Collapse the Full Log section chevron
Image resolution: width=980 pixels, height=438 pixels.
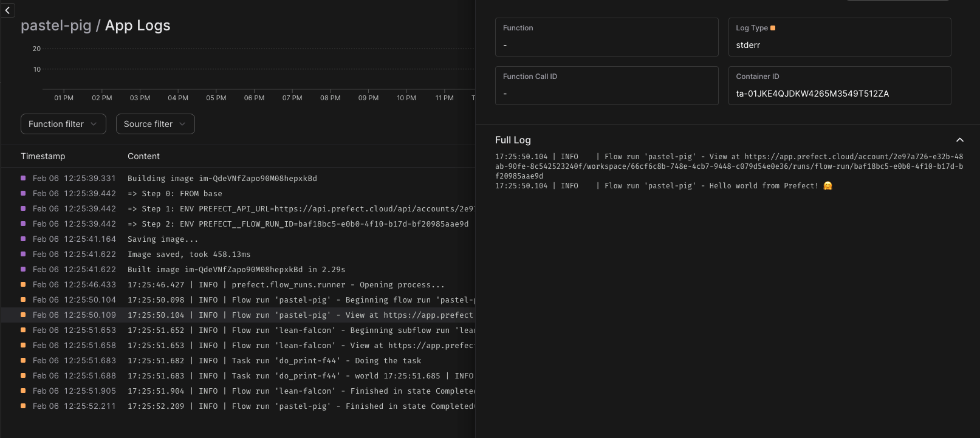pyautogui.click(x=960, y=140)
